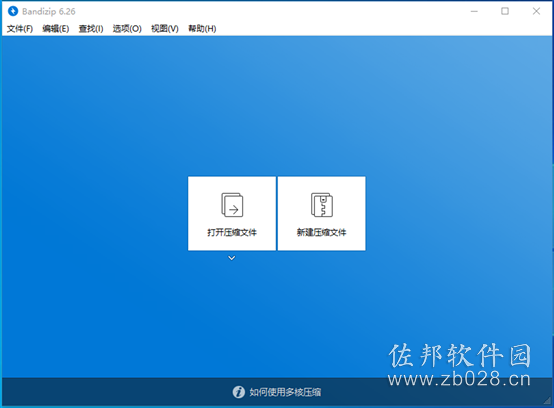Minimize the Bandizip window
The width and height of the screenshot is (554, 408).
coord(474,11)
